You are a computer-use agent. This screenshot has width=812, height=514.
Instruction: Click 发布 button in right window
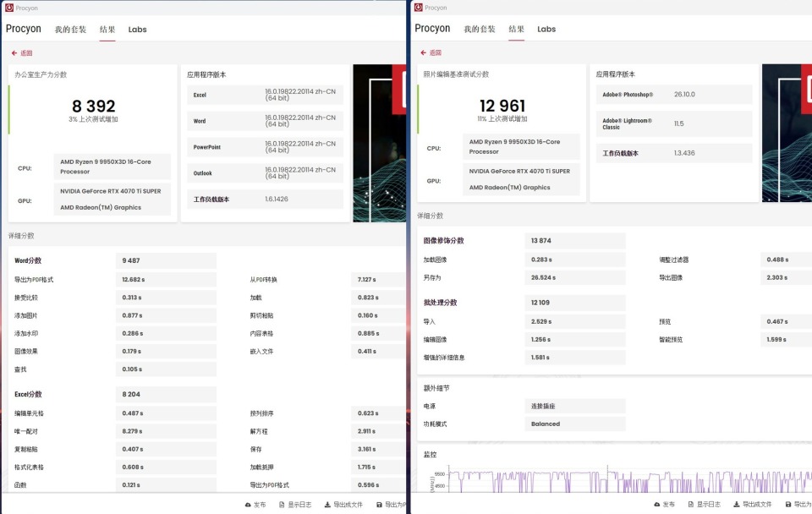(665, 504)
